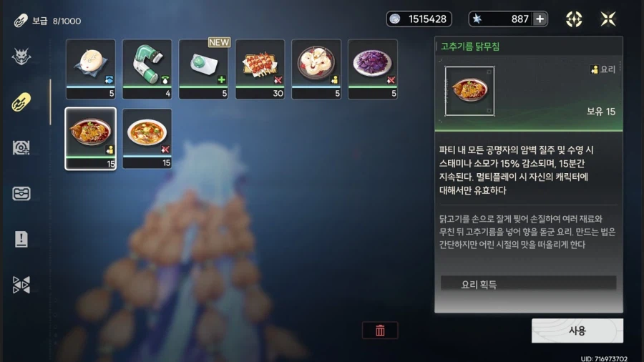Open the Echo monster category tab

tap(21, 57)
